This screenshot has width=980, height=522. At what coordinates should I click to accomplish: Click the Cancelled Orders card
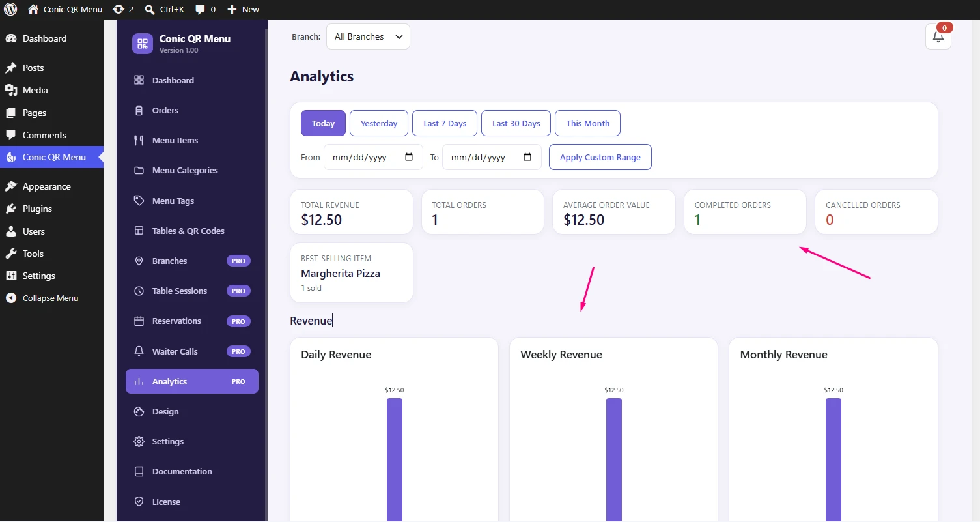pos(876,212)
